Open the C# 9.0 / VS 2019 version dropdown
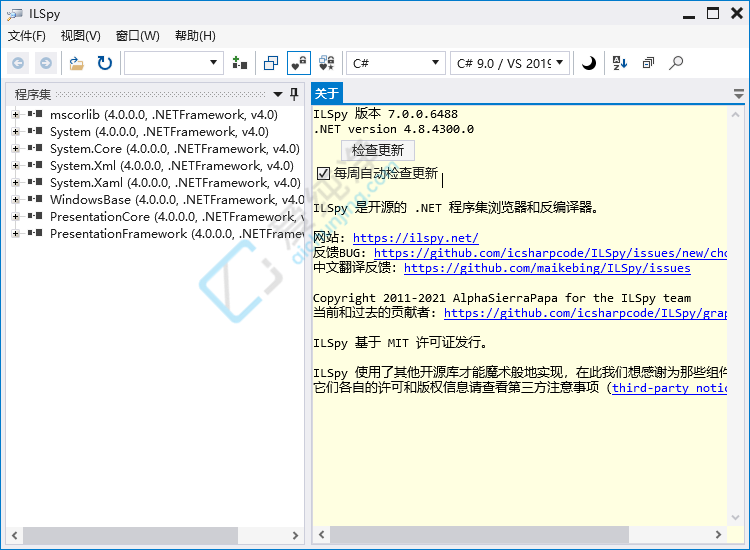 click(x=510, y=63)
